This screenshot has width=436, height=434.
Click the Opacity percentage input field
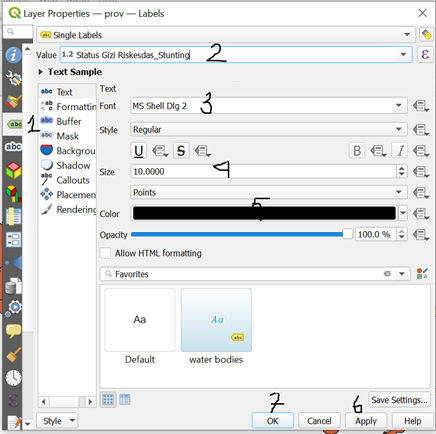coord(376,235)
